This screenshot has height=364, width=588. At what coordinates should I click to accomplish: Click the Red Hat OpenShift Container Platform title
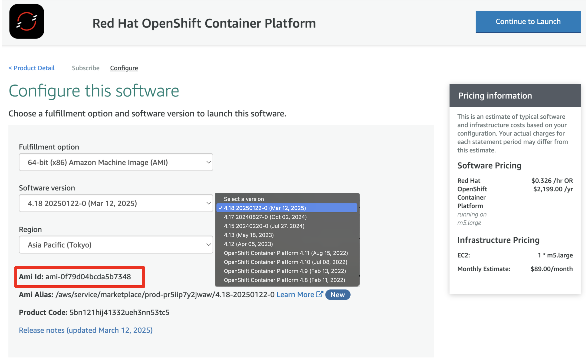[204, 23]
